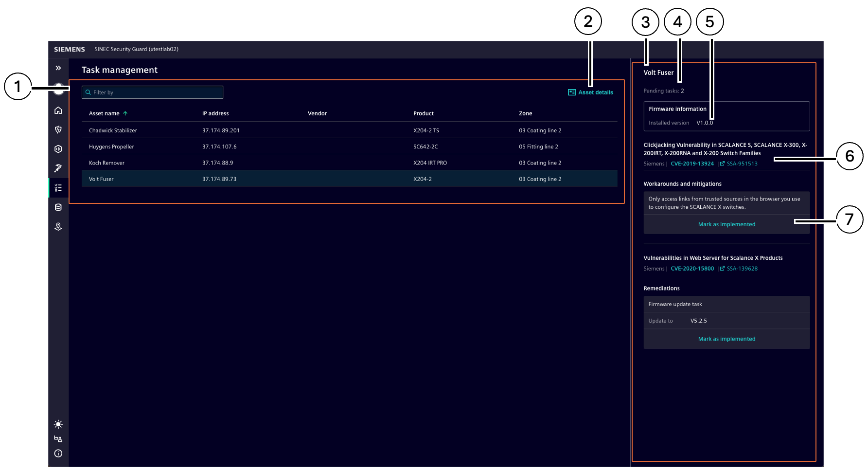Sort by Asset name column header
Viewport: 868px width, 472px height.
click(104, 113)
